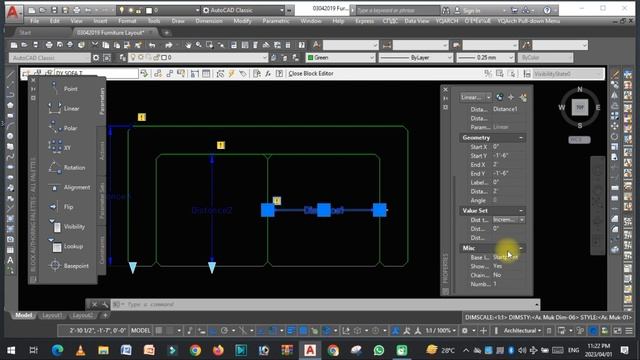Toggle polar tracking on status bar
Screen dimensions: 640x360
224,331
